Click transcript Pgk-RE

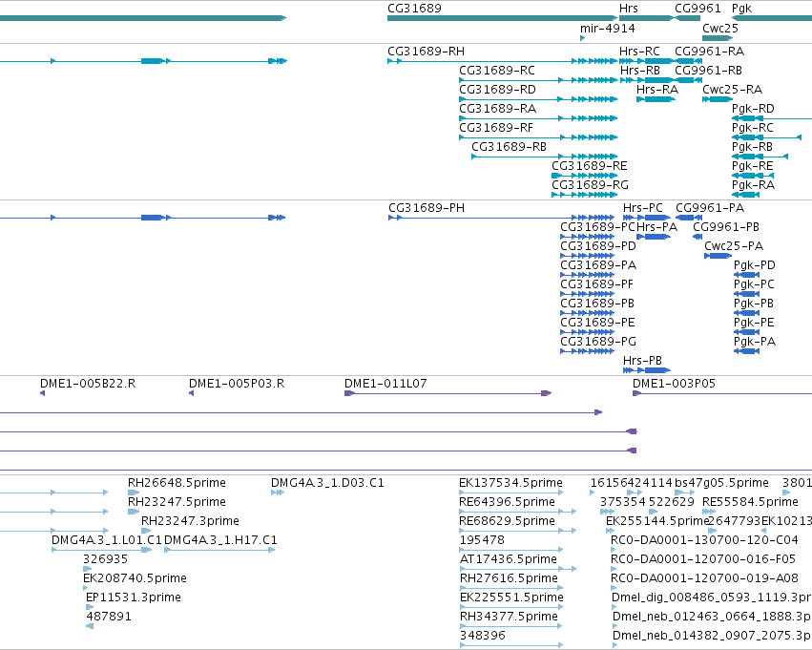(753, 176)
